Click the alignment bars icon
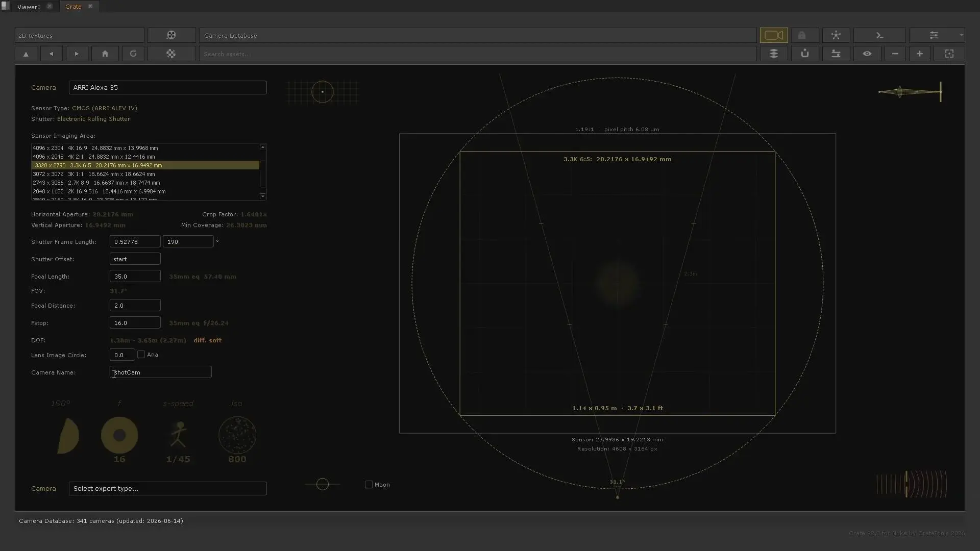 click(x=836, y=54)
